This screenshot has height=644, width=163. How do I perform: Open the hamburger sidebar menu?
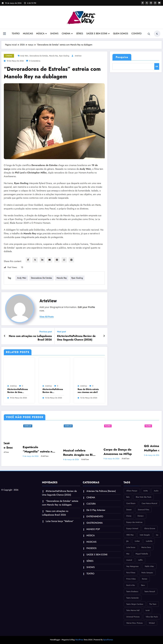(4, 34)
